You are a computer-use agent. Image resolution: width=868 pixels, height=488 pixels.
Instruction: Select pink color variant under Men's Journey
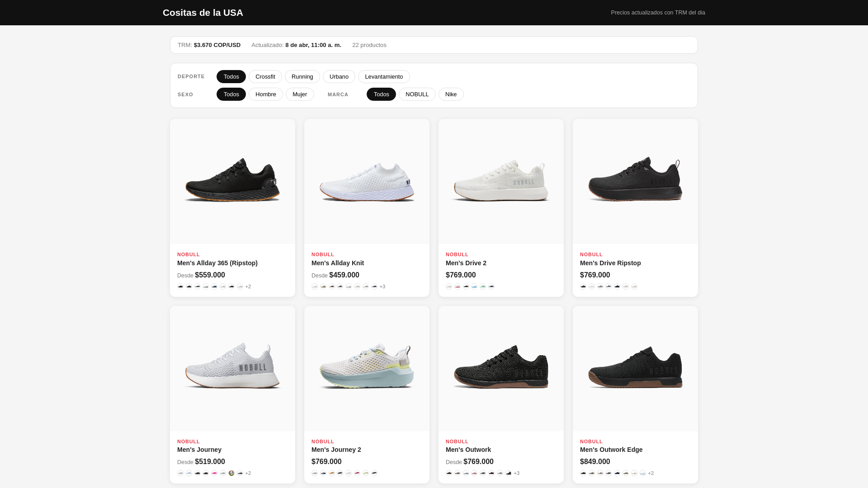tap(214, 473)
